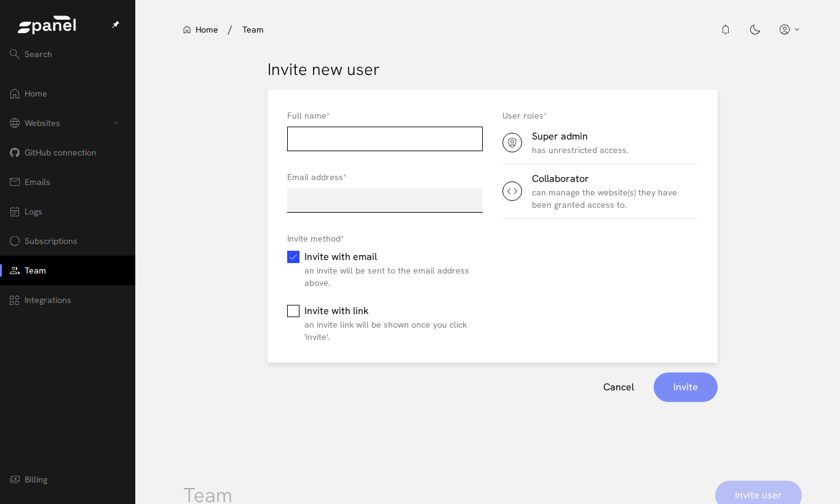The image size is (840, 504).
Task: Select the Collaborator role
Action: tap(600, 191)
